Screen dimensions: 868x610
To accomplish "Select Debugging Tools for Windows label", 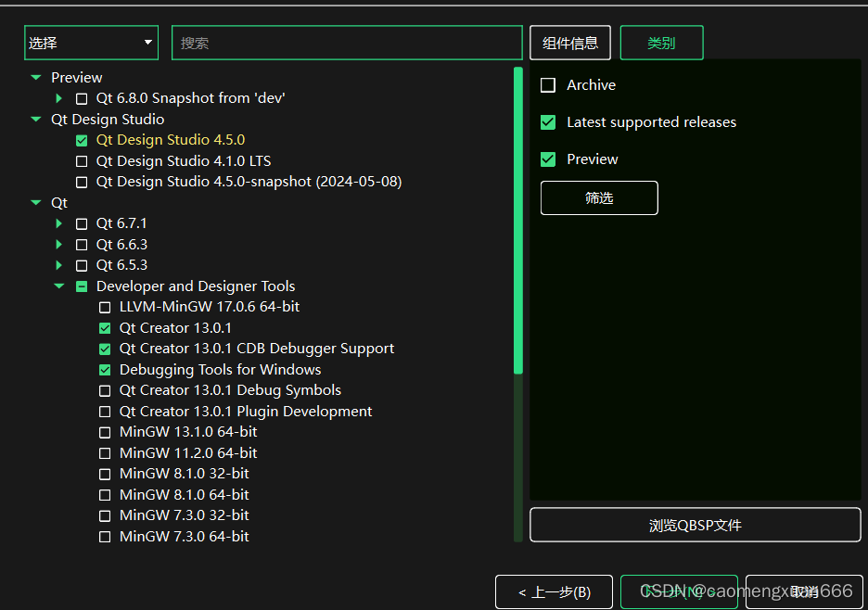I will point(221,369).
